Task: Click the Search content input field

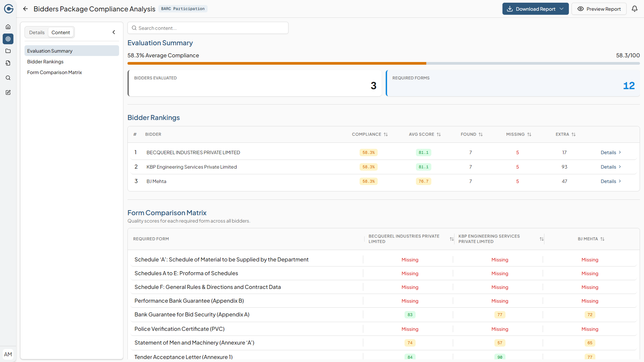Action: click(x=208, y=28)
